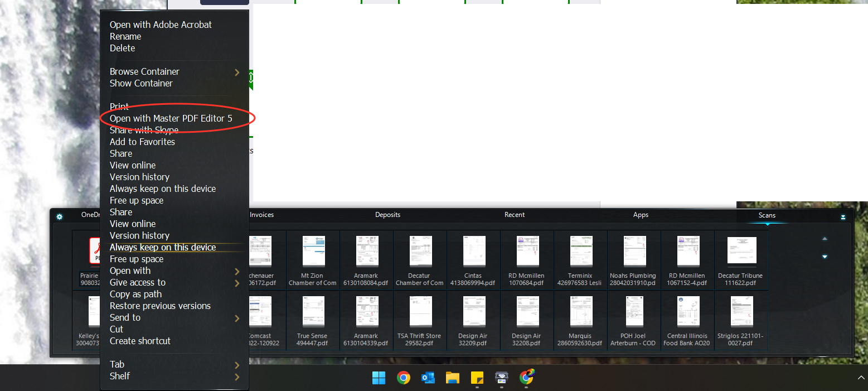Viewport: 868px width, 391px height.
Task: Launch Outlook from the taskbar
Action: [428, 378]
